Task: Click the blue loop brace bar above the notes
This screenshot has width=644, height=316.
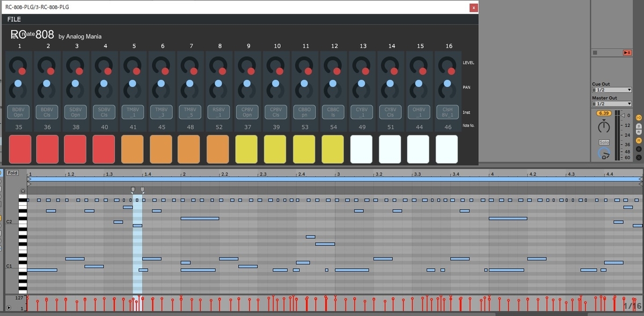Action: (335, 178)
